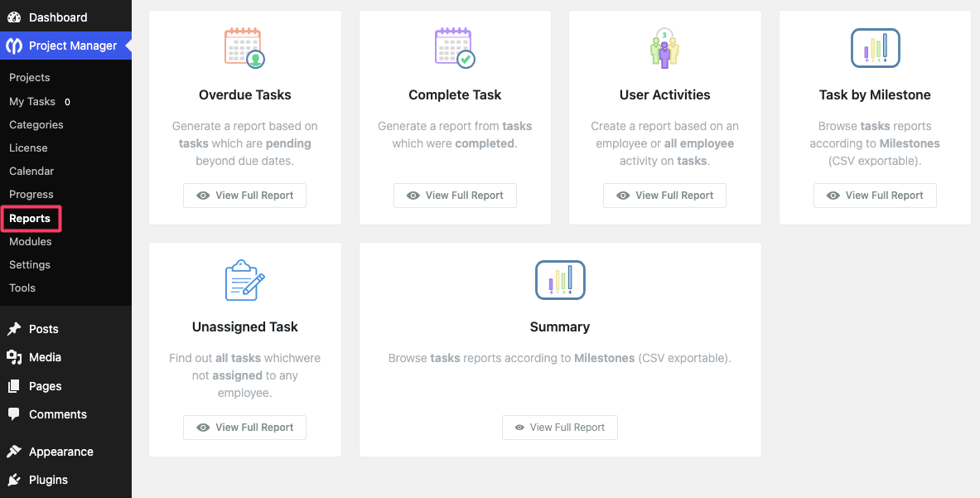This screenshot has height=498, width=980.
Task: Click eye icon in Unassigned Task button
Action: (x=203, y=428)
